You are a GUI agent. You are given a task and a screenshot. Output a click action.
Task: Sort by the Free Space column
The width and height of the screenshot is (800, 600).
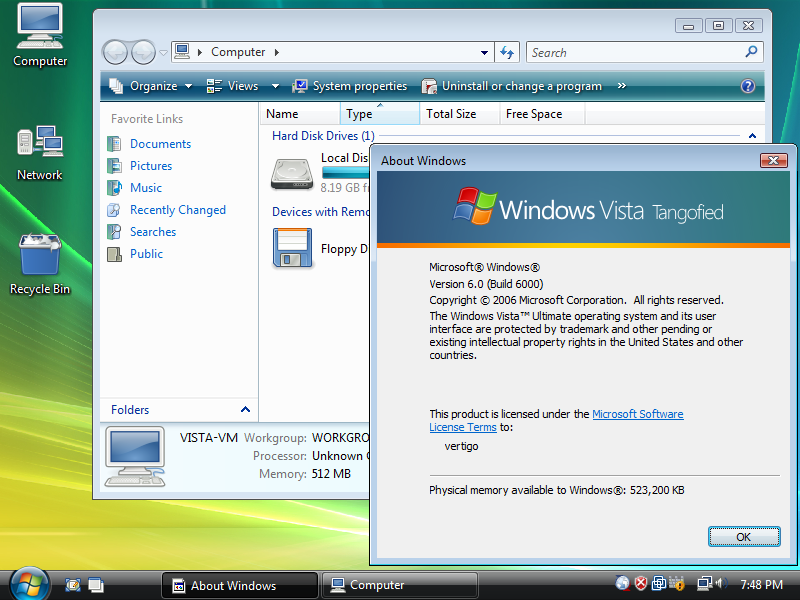(542, 114)
